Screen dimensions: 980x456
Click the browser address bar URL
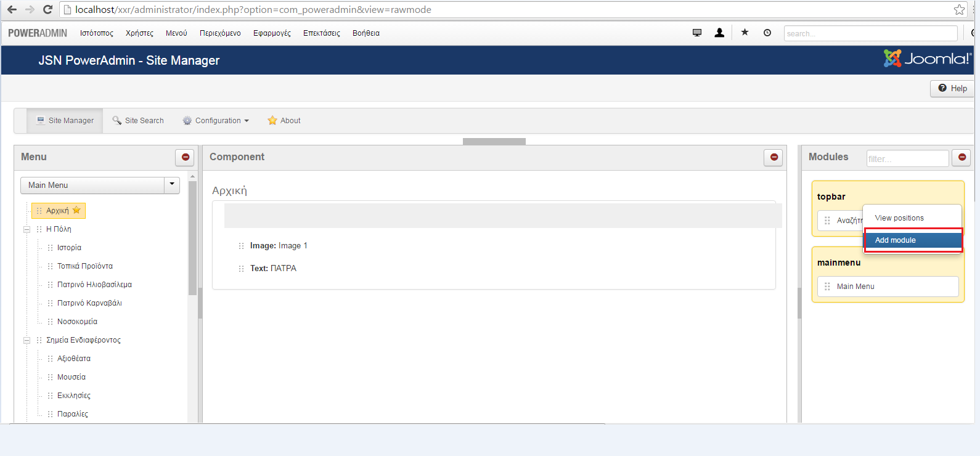[x=253, y=10]
